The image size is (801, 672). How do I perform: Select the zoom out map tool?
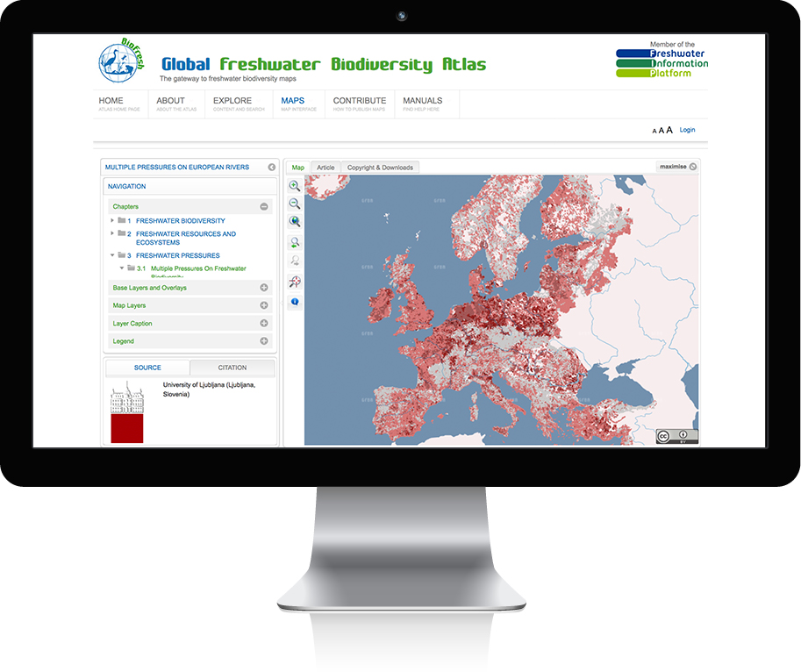tap(295, 204)
